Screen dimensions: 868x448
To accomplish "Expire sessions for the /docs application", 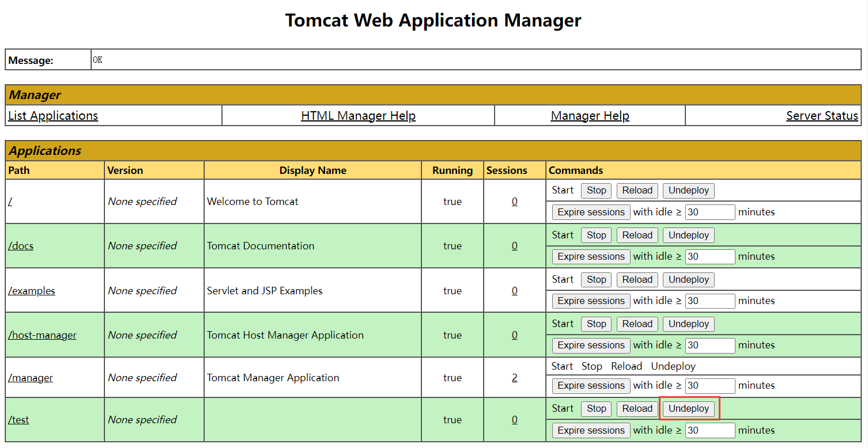I will point(591,256).
